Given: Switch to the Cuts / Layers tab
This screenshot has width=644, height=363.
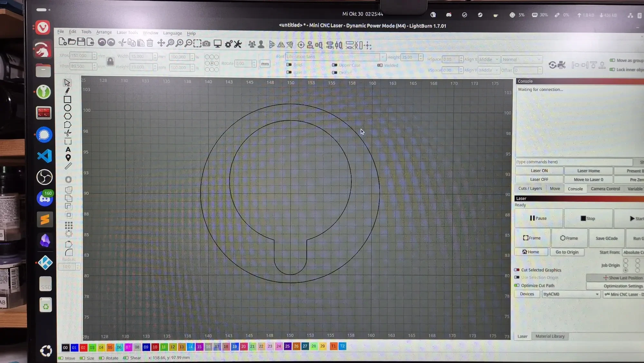Looking at the screenshot, I should pos(530,189).
